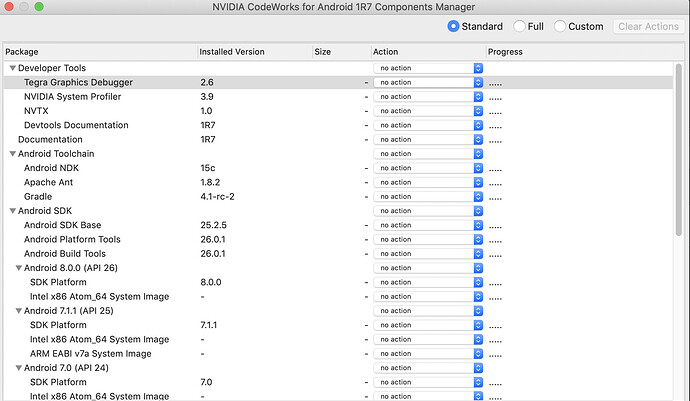Click the 25.2.5 version value
The height and width of the screenshot is (401, 690).
pos(213,225)
